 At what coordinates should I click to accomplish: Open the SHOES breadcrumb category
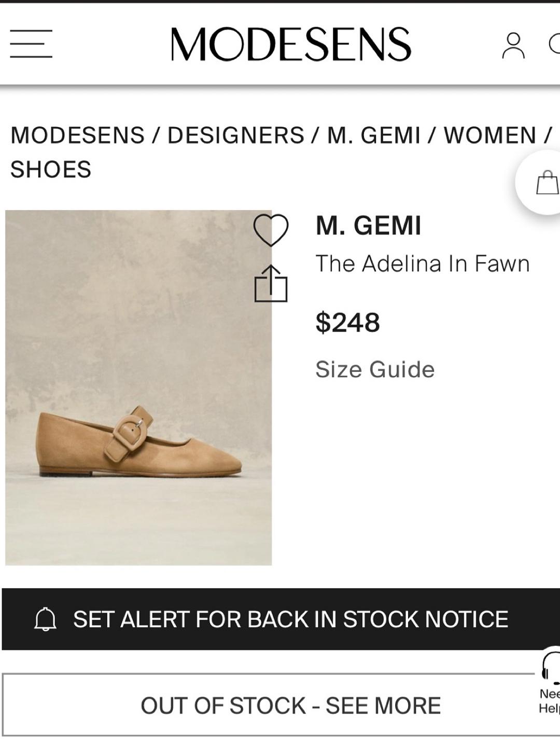51,170
